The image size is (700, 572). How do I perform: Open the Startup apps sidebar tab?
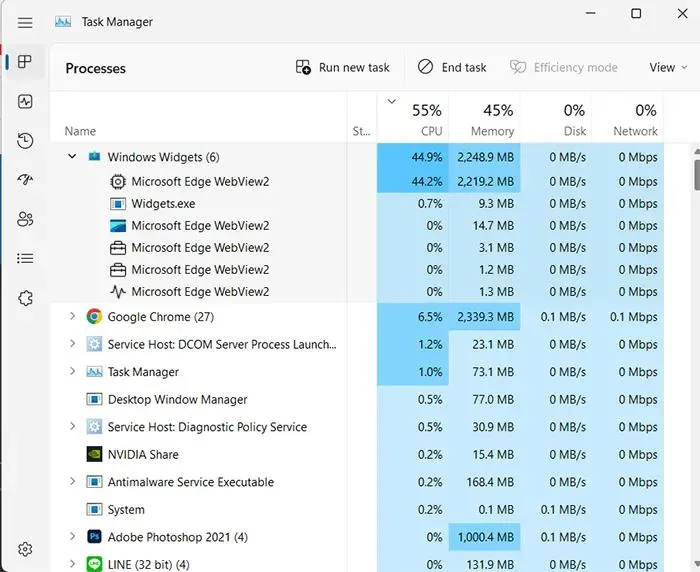click(25, 180)
